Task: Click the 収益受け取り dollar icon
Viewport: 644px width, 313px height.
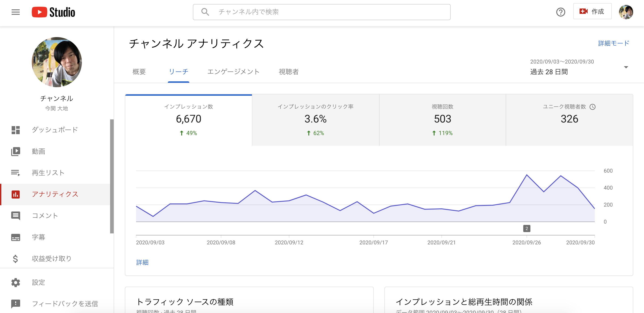Action: [x=15, y=259]
